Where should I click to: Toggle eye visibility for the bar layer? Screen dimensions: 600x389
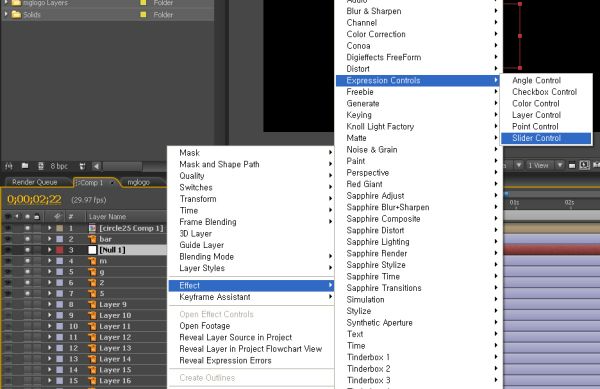[x=8, y=239]
